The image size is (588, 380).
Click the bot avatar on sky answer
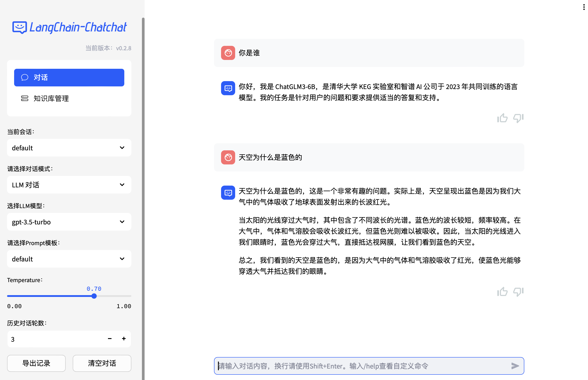tap(228, 192)
